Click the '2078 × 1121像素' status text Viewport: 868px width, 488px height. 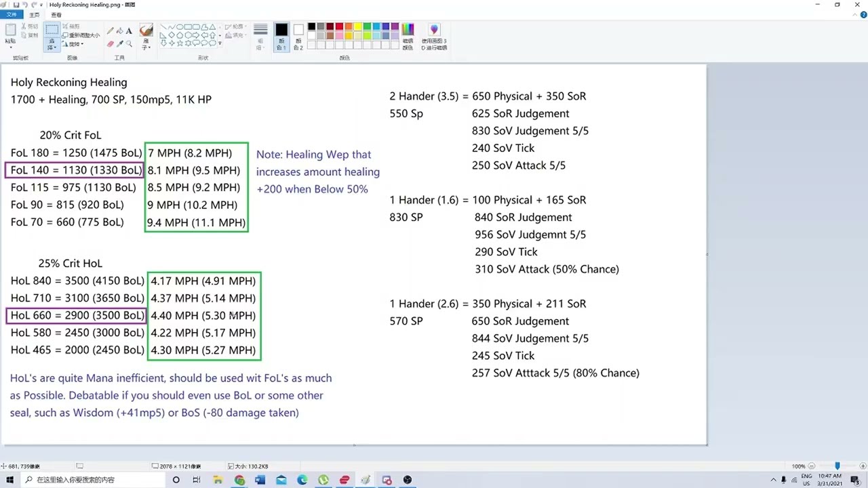180,466
